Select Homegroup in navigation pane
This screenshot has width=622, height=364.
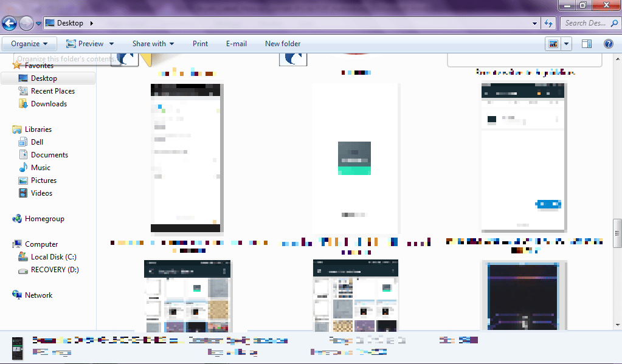click(x=44, y=219)
